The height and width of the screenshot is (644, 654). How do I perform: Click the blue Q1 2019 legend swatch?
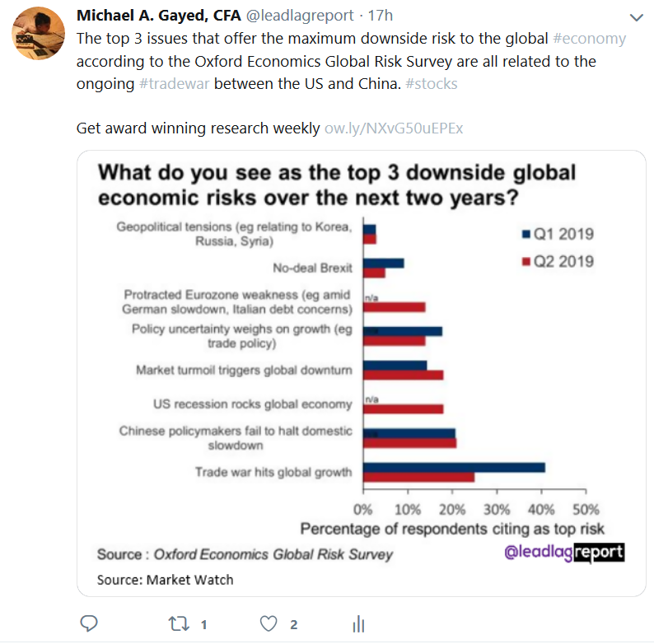click(525, 233)
